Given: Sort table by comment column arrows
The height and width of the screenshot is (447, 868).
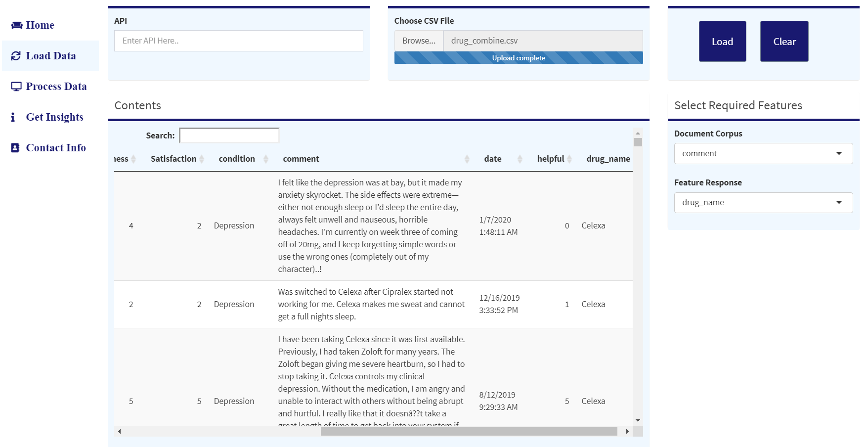Looking at the screenshot, I should pos(467,159).
